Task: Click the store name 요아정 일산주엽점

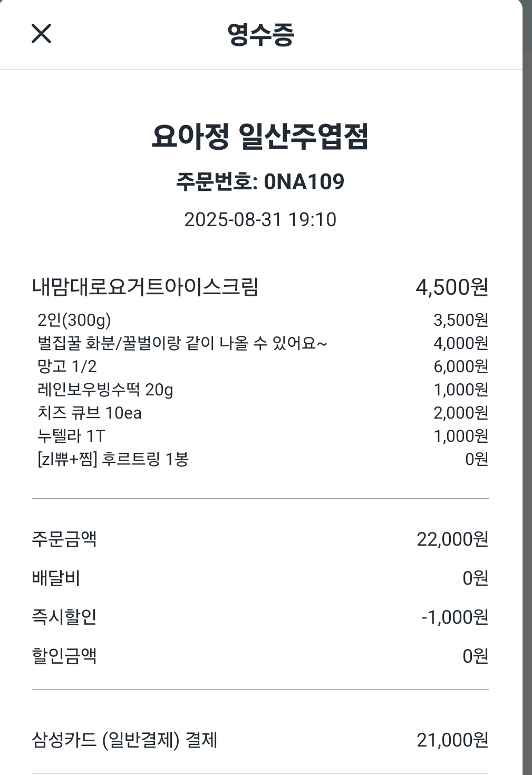Action: click(260, 136)
